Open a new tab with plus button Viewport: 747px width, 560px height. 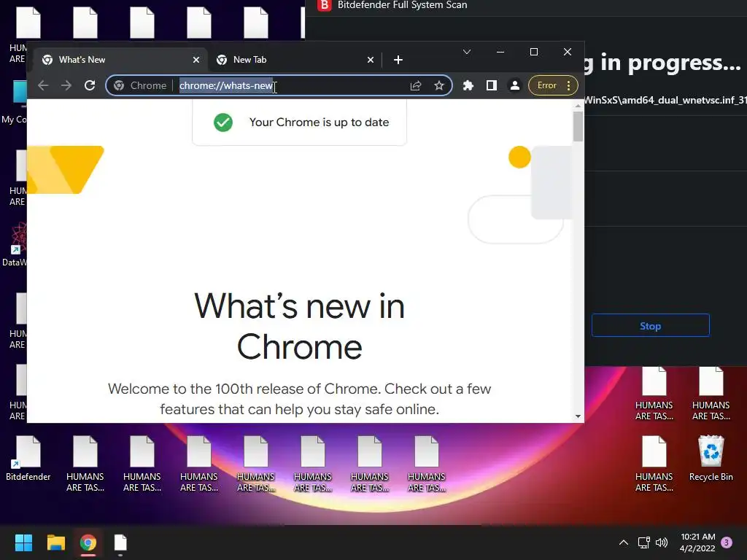point(398,60)
